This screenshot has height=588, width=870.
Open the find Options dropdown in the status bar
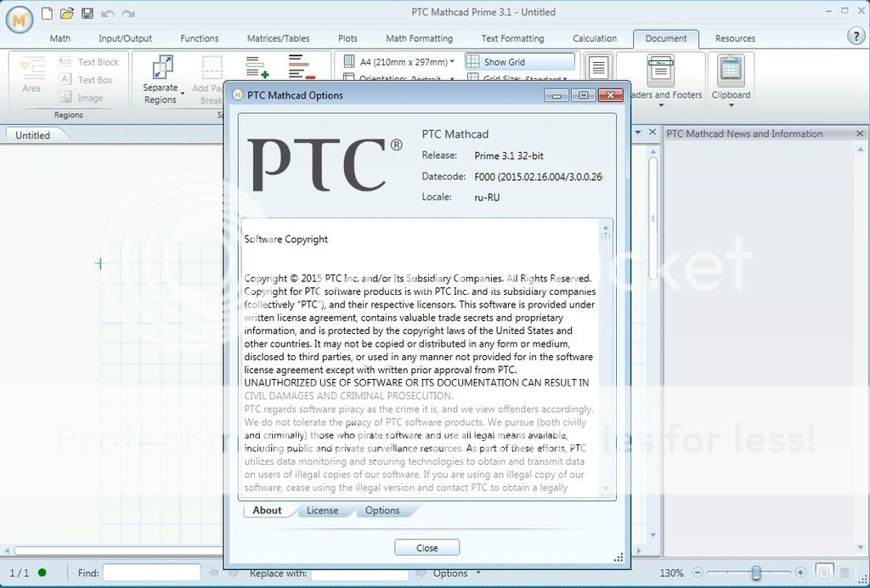click(x=455, y=574)
